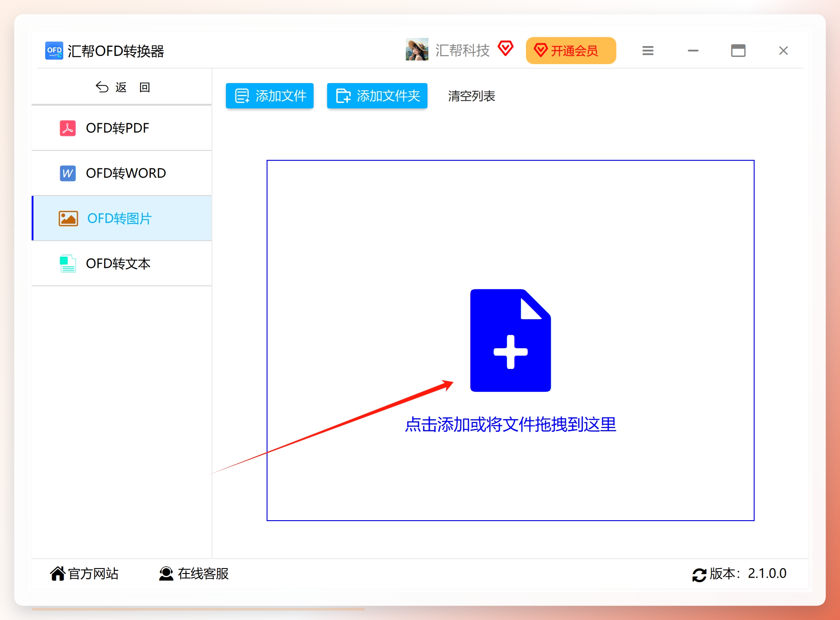Select the OFD转PDF sidebar item
The width and height of the screenshot is (840, 620).
[x=122, y=128]
